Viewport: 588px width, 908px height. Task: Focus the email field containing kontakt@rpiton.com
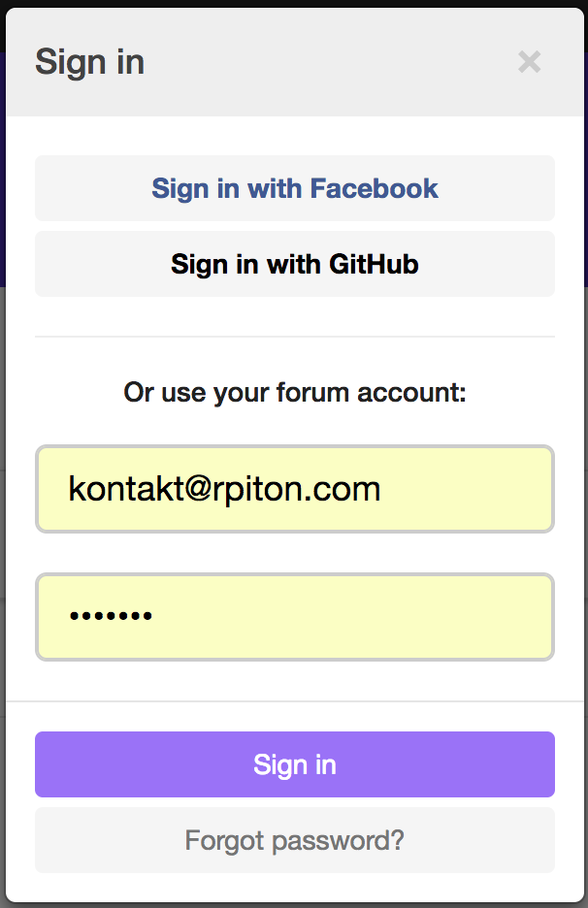click(x=295, y=489)
